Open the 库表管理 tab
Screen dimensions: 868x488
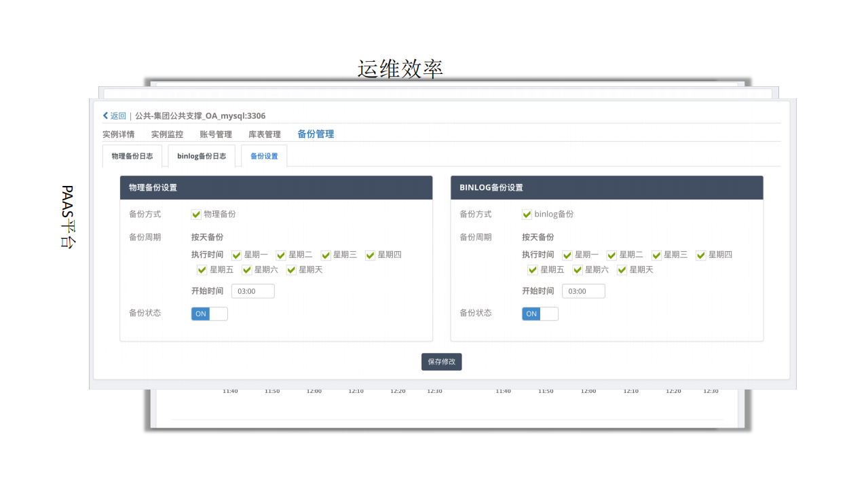tap(265, 134)
